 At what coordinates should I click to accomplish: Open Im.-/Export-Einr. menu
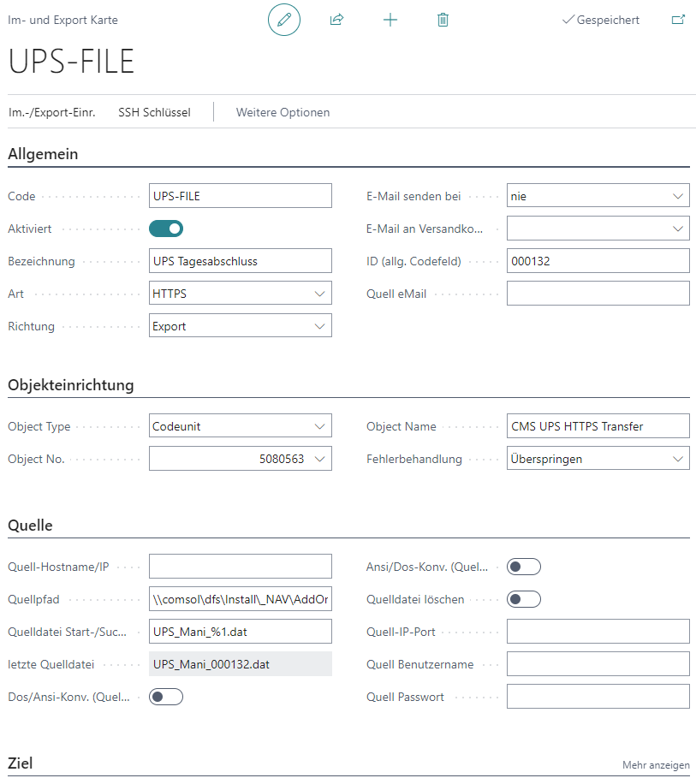51,112
